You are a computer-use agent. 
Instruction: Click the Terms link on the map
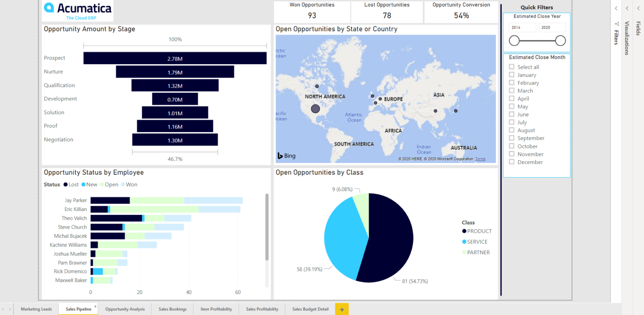(x=480, y=159)
